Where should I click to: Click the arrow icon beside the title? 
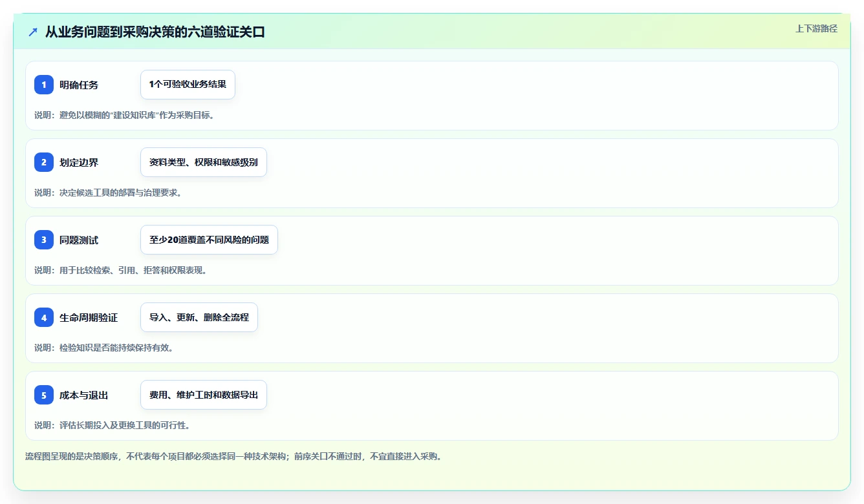[x=33, y=32]
